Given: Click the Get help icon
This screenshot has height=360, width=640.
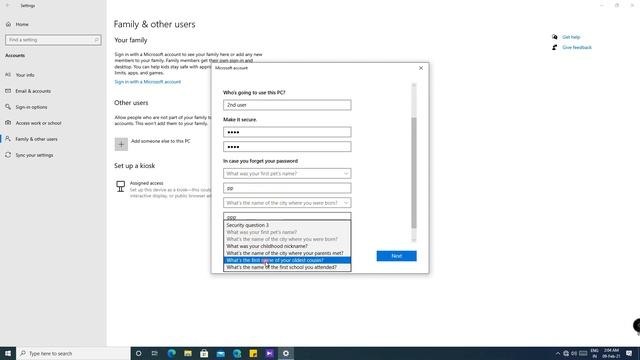Looking at the screenshot, I should coord(554,37).
